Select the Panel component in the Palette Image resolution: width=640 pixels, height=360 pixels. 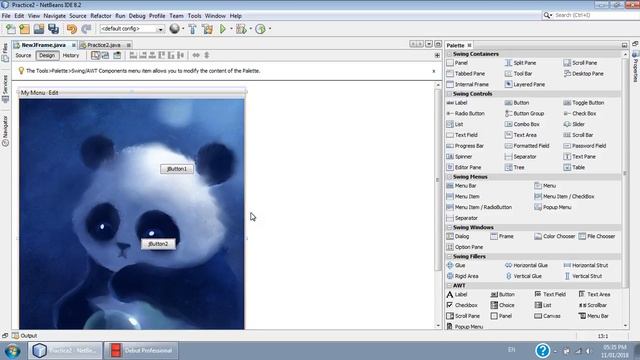pyautogui.click(x=457, y=63)
